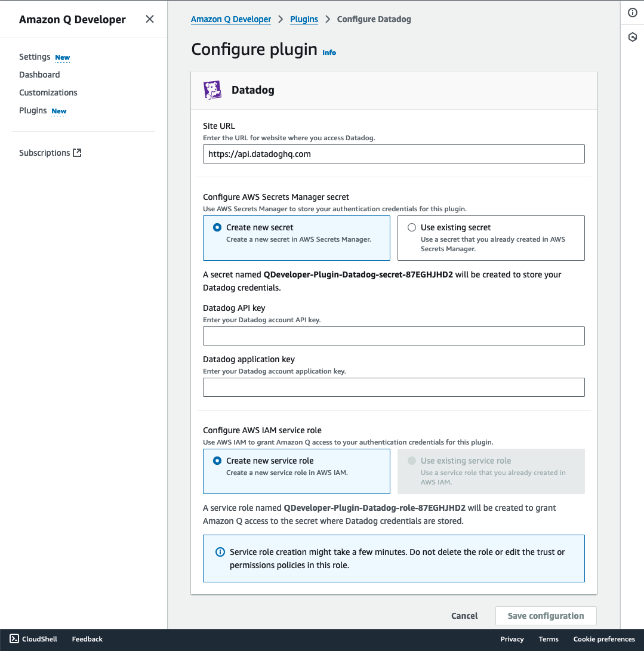644x651 pixels.
Task: Click the Subscriptions external link icon
Action: 77,153
